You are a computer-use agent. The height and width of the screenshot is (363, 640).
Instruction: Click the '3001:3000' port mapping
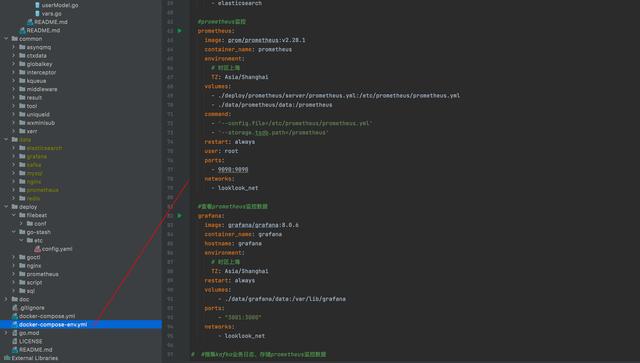[240, 317]
